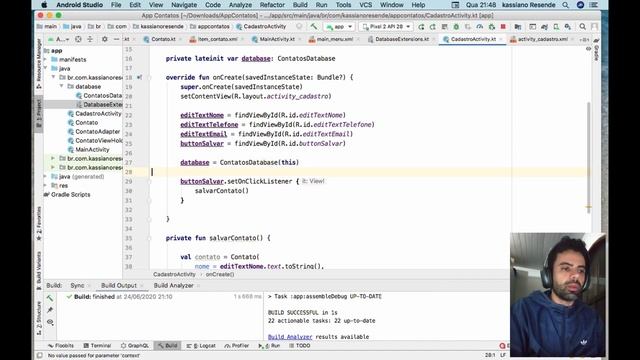
Task: Click the eye filter icon in the Build panel
Action: (x=50, y=322)
